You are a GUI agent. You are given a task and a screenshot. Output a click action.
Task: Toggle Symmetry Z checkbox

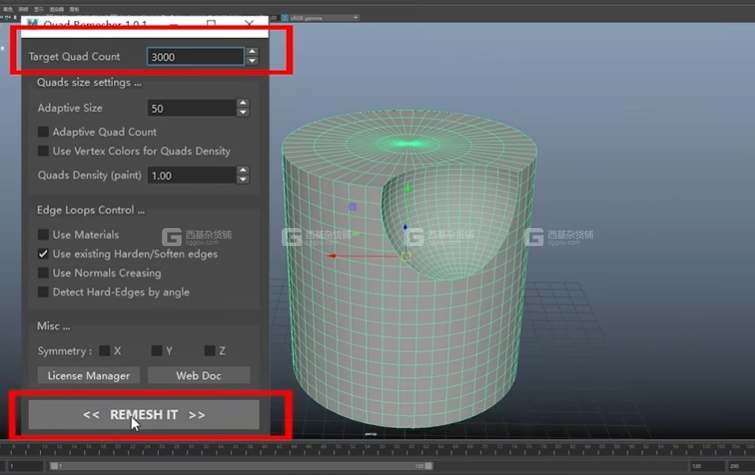click(x=209, y=351)
